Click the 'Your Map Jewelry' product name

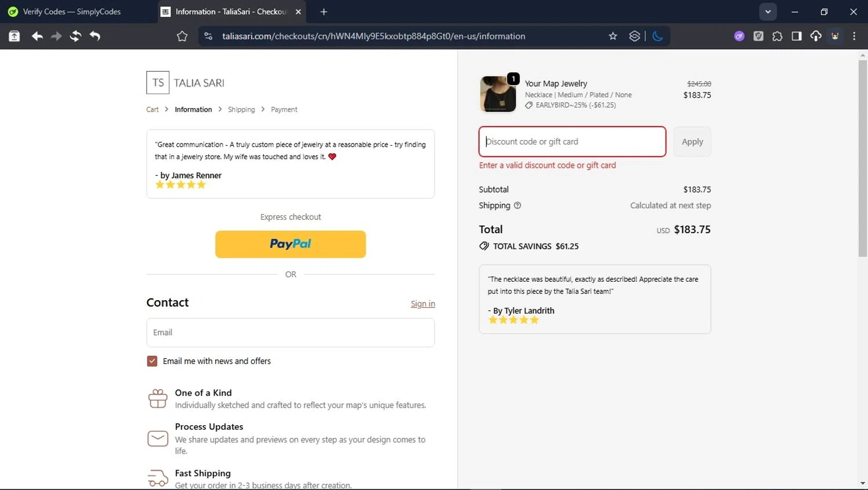click(556, 83)
